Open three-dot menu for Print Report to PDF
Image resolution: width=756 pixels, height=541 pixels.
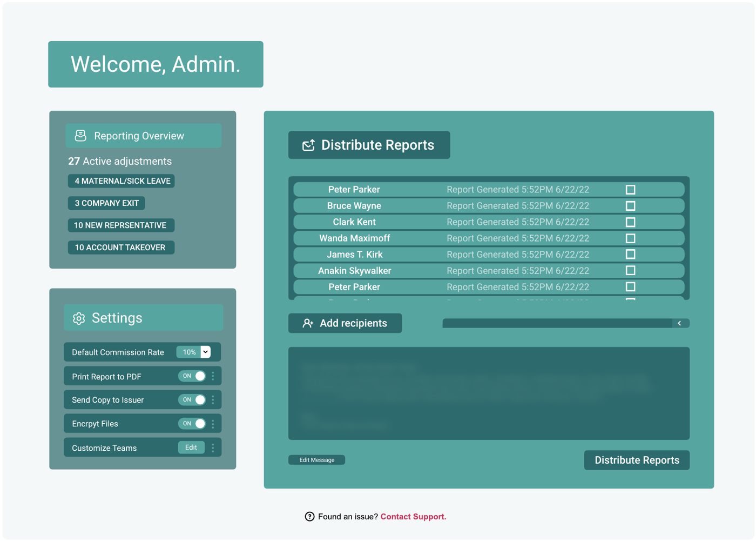tap(213, 376)
